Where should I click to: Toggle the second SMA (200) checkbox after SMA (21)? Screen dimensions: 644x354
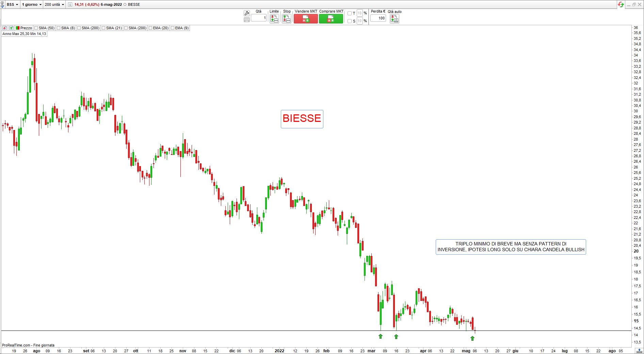point(126,28)
